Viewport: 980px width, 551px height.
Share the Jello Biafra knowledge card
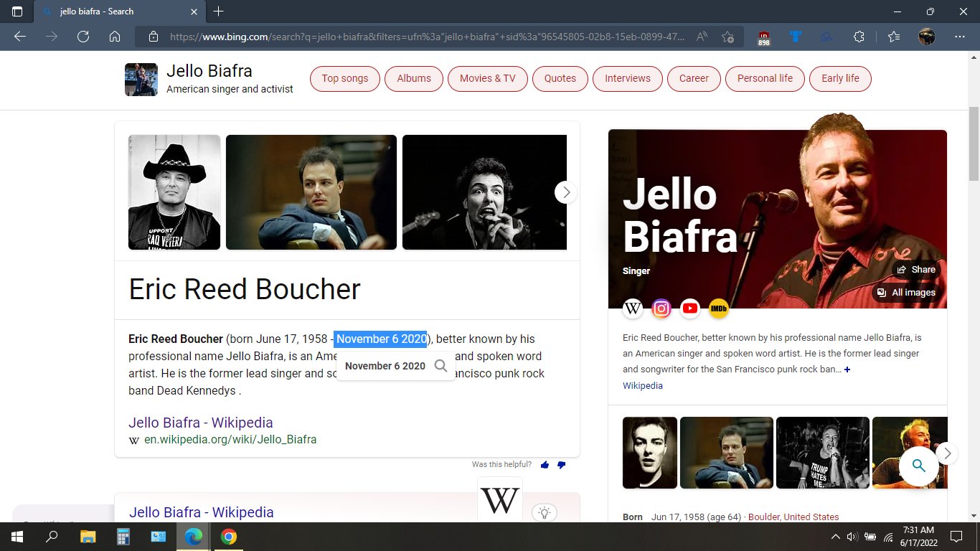pyautogui.click(x=916, y=270)
